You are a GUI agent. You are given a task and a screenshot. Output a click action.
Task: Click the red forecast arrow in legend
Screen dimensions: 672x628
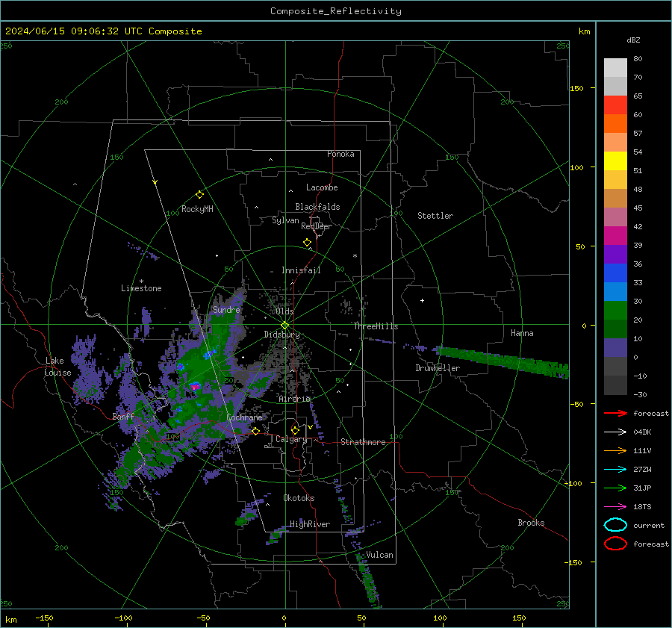tap(615, 413)
